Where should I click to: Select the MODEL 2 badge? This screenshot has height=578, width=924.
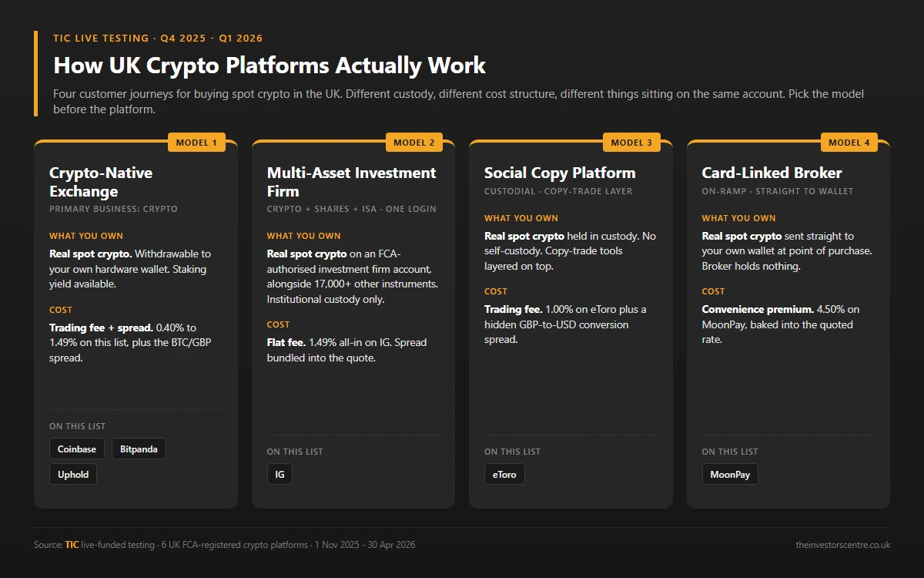(x=414, y=143)
